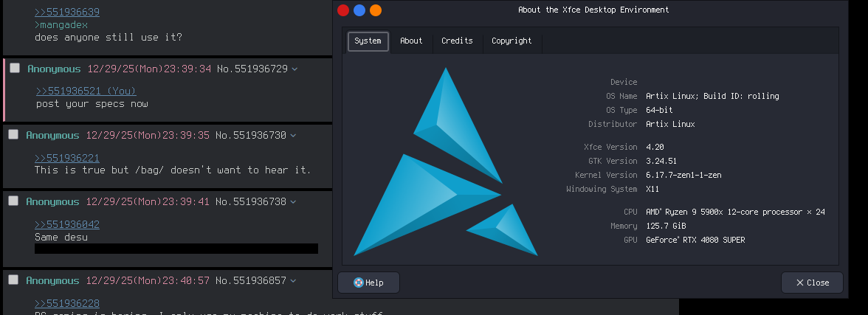Click 'does anyone still use it?' text

point(108,38)
